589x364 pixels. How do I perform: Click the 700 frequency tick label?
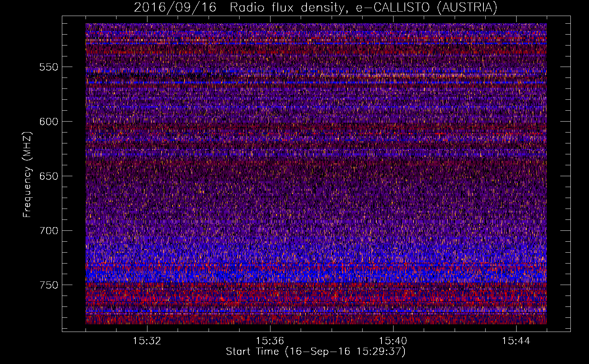point(48,231)
